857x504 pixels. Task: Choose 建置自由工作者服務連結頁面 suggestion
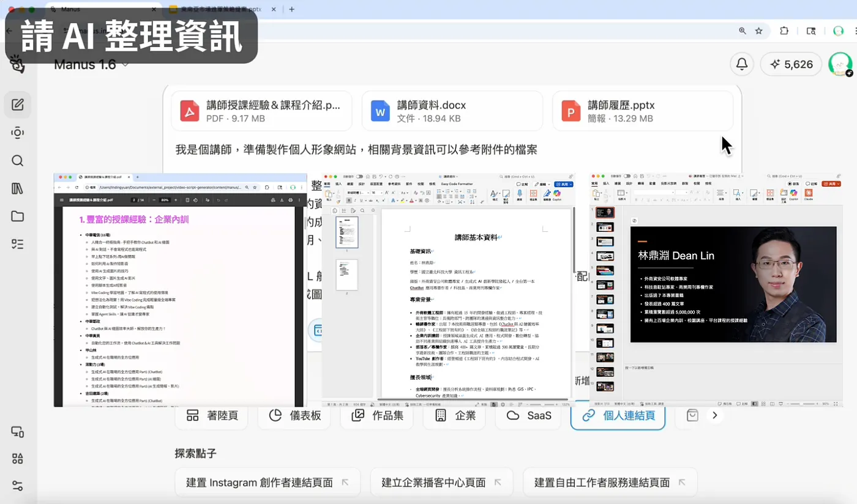610,483
